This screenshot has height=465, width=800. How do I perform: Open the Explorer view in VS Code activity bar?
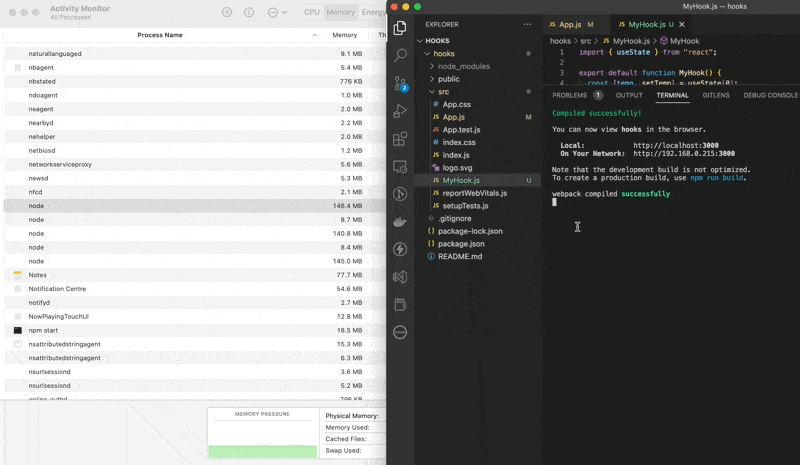click(400, 28)
